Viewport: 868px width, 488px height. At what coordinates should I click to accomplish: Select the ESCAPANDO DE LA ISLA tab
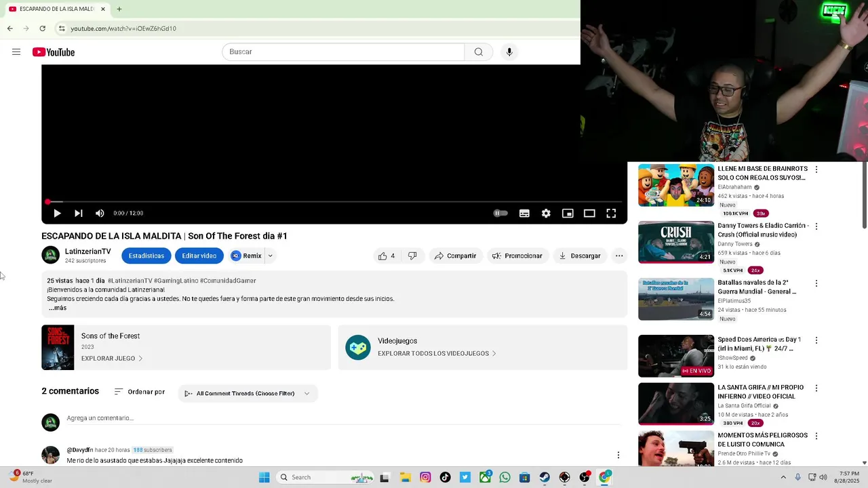coord(57,9)
